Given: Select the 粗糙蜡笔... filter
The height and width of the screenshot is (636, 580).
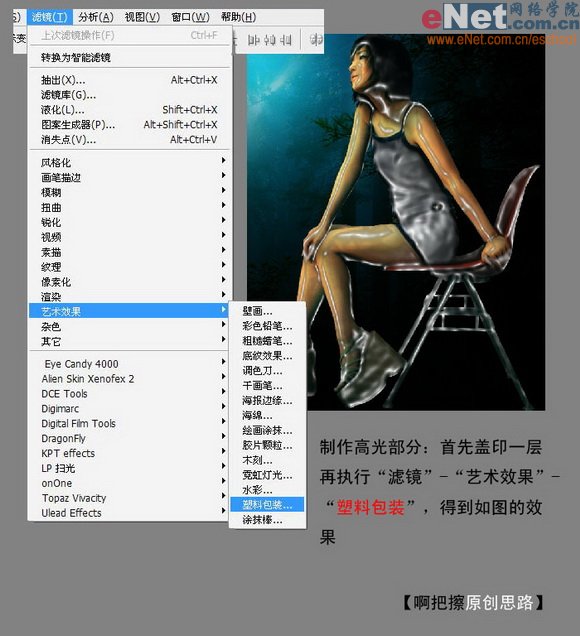Looking at the screenshot, I should tap(267, 341).
